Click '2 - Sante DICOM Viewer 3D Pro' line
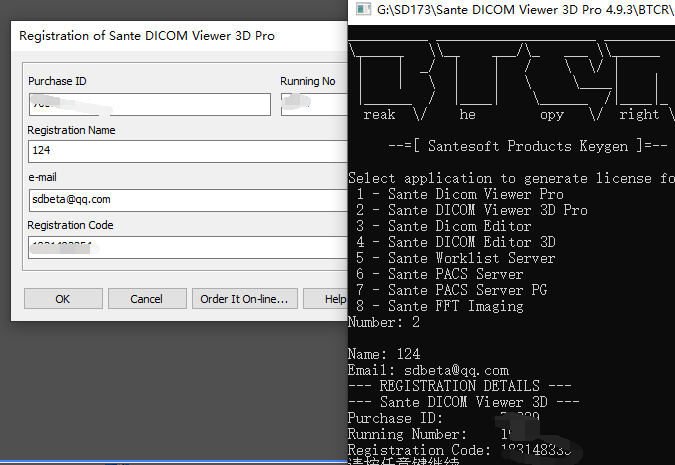675x465 pixels. (x=472, y=210)
